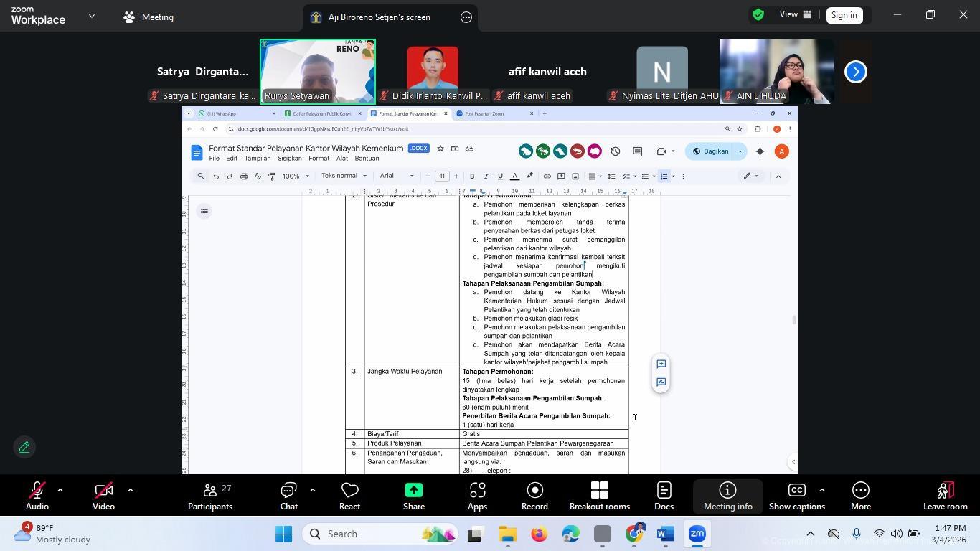
Task: Unmute microphone with the Audio button
Action: click(x=37, y=496)
